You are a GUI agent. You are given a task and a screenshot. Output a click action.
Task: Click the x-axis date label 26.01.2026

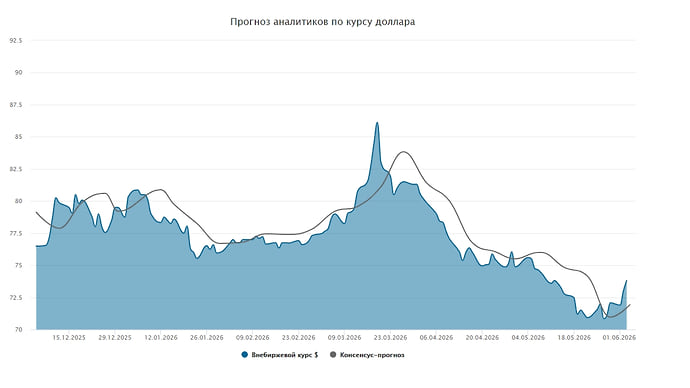click(207, 338)
